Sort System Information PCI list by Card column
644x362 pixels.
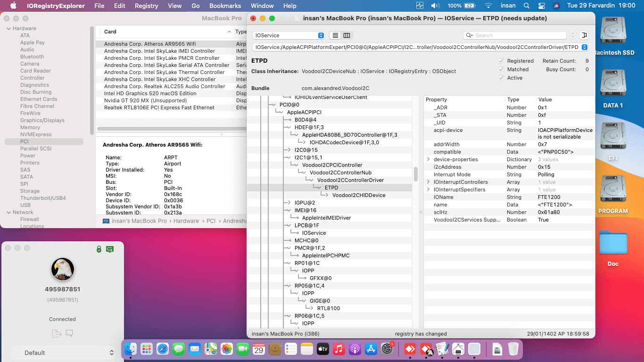pyautogui.click(x=165, y=32)
